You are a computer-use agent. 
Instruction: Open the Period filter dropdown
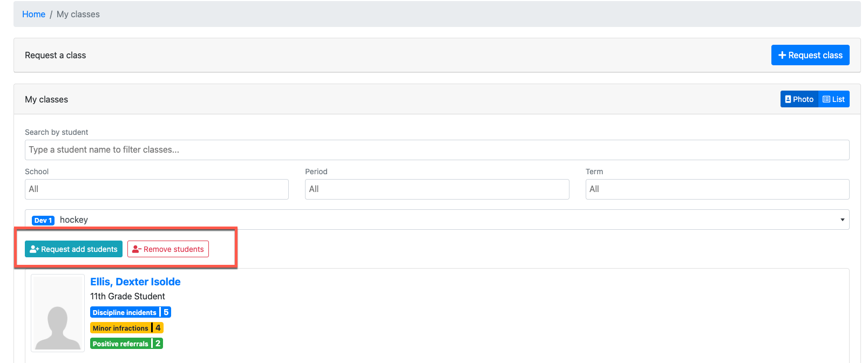[x=437, y=189]
